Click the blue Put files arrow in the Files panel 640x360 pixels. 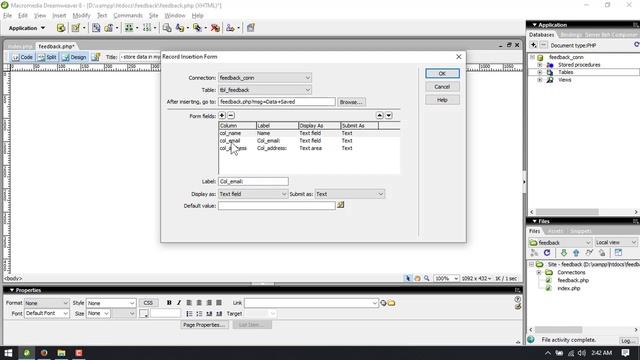(576, 253)
